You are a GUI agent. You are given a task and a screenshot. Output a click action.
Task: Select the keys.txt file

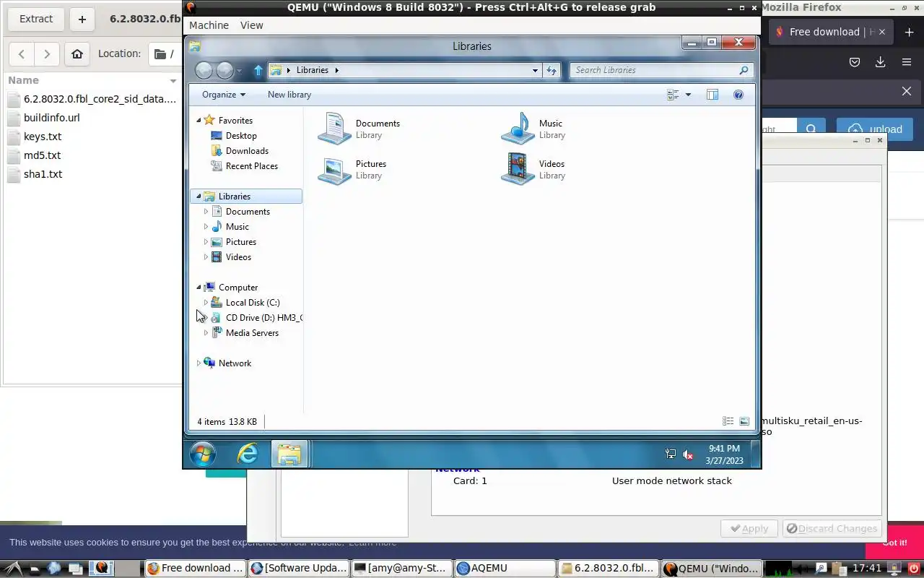[43, 137]
